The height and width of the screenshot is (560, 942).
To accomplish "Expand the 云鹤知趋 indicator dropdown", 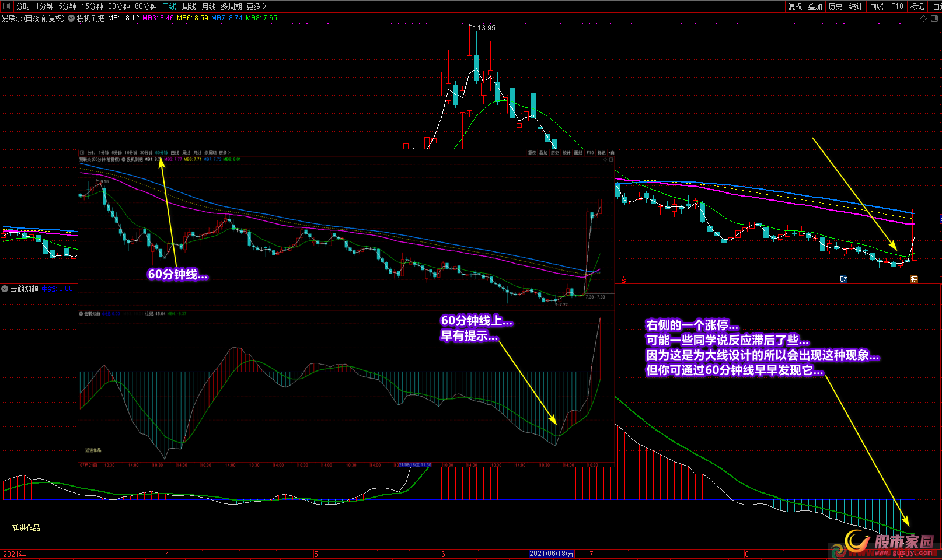I will [5, 289].
